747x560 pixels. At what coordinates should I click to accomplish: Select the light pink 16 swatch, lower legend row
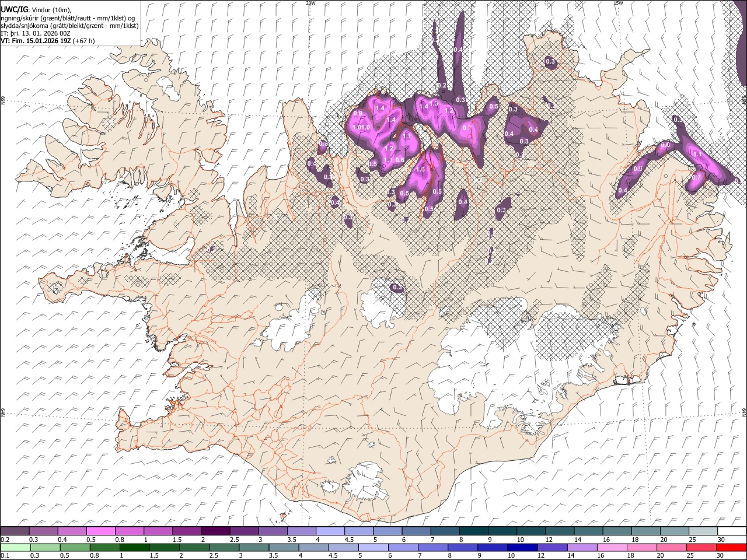pos(612,547)
